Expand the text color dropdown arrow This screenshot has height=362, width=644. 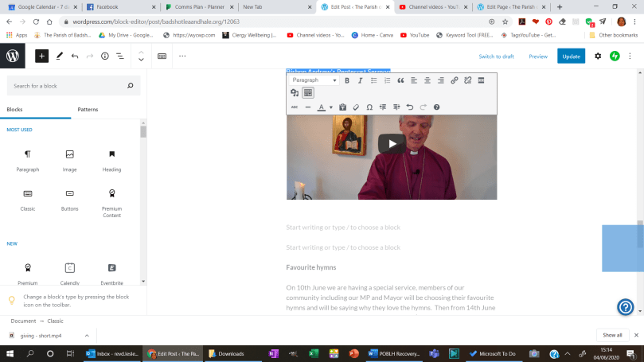point(331,107)
